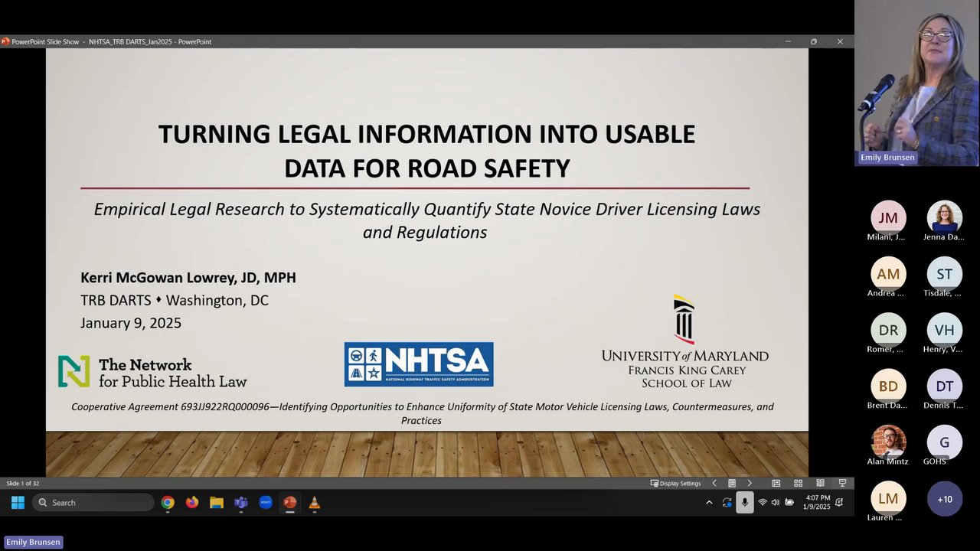
Task: Switch to Slide Sorter view icon
Action: pyautogui.click(x=798, y=483)
